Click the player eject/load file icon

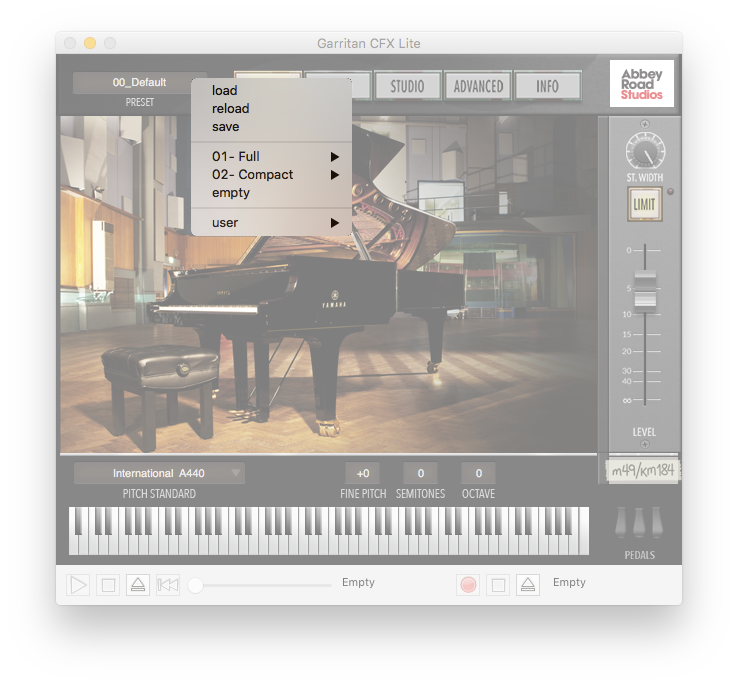pyautogui.click(x=138, y=585)
